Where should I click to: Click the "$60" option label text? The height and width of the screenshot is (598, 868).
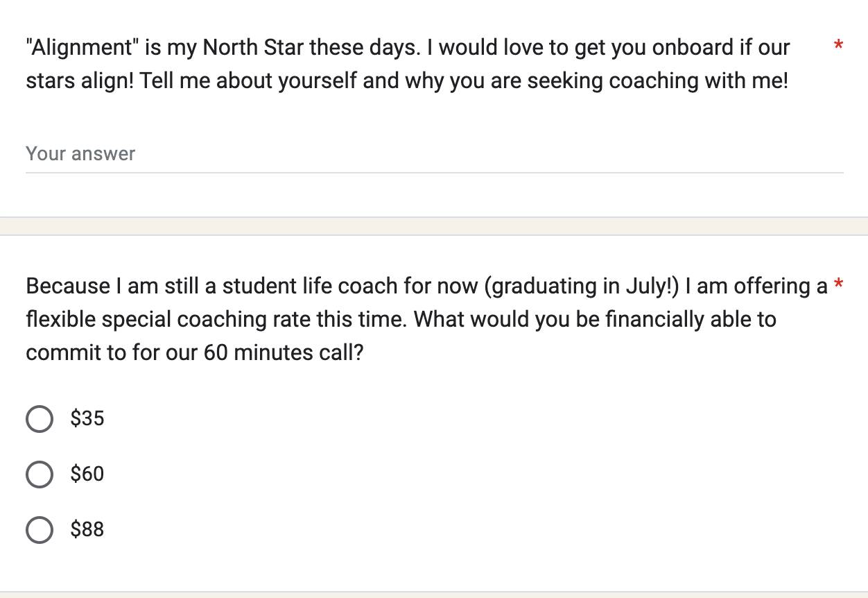tap(87, 474)
